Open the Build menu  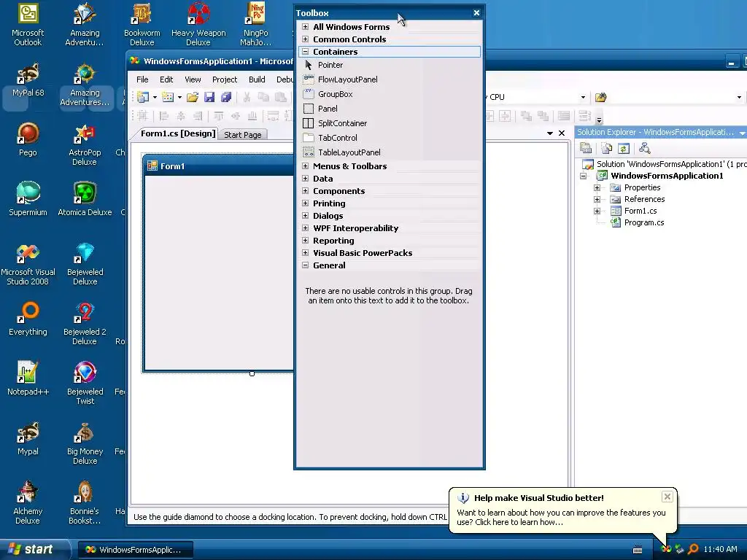tap(257, 79)
